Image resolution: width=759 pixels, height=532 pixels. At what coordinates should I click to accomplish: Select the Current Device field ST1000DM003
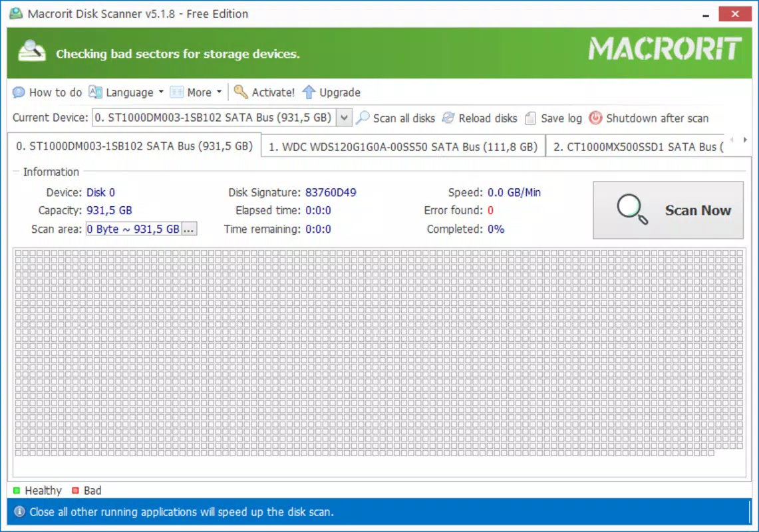click(214, 118)
